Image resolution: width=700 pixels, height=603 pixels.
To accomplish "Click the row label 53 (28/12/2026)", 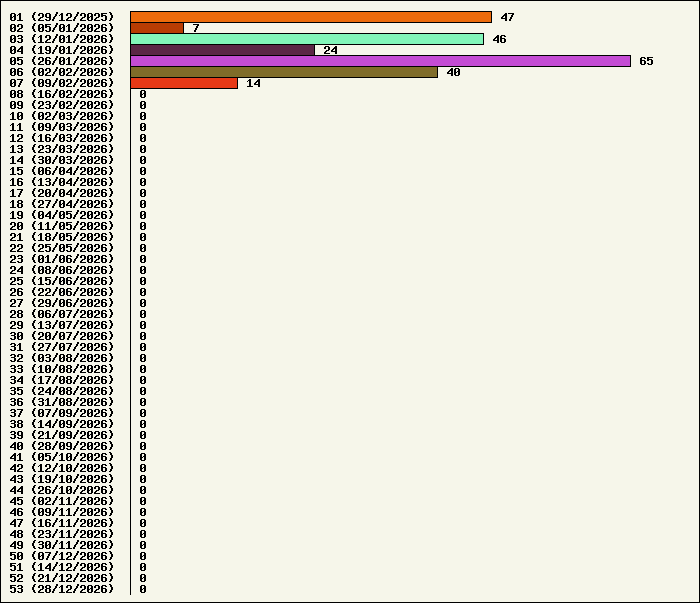I will pyautogui.click(x=62, y=589).
